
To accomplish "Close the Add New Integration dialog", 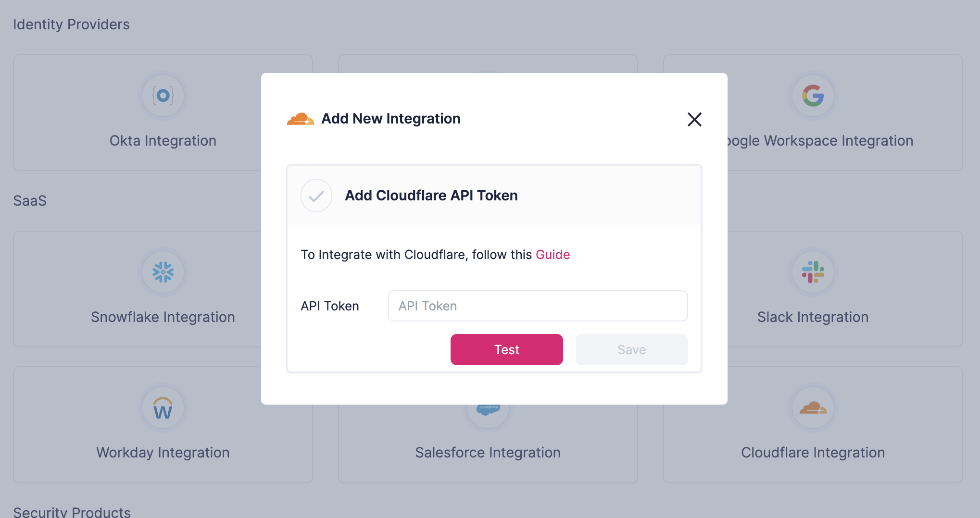I will (x=694, y=119).
